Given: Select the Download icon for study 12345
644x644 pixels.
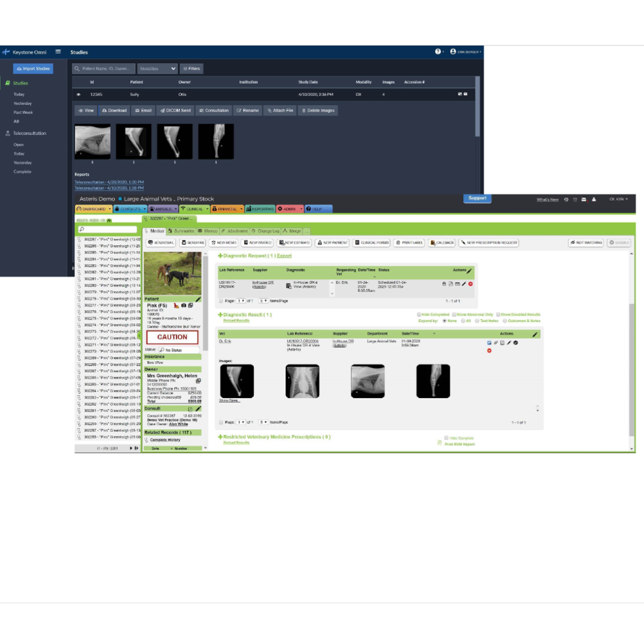Looking at the screenshot, I should pyautogui.click(x=114, y=110).
